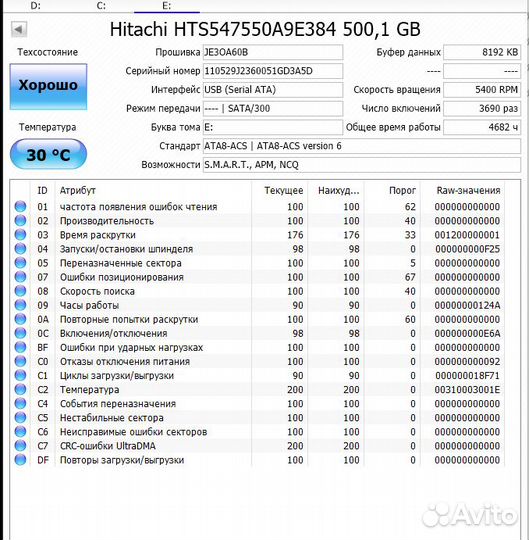Click the Прошивка field JE3OA60B
This screenshot has height=540, width=529.
[x=273, y=52]
